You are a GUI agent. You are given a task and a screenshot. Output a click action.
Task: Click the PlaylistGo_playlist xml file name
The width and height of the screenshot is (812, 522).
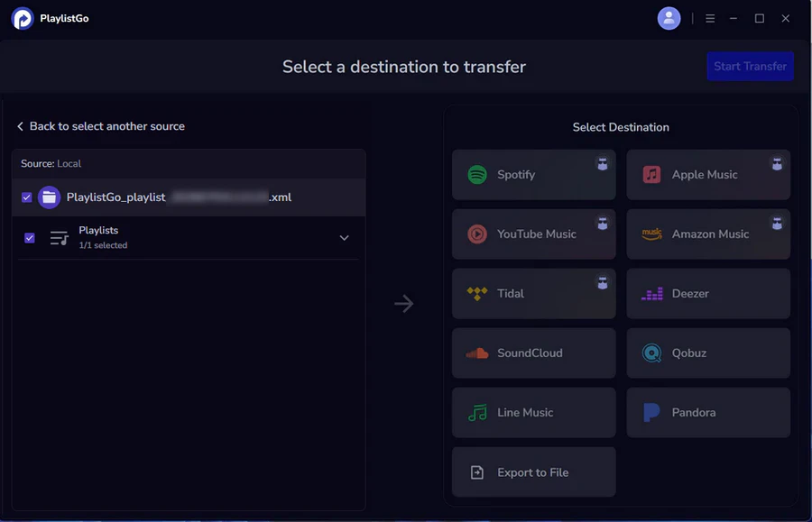pyautogui.click(x=179, y=197)
